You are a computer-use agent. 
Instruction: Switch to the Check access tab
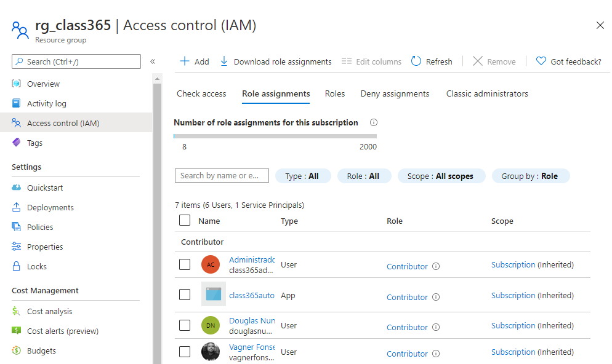coord(201,93)
